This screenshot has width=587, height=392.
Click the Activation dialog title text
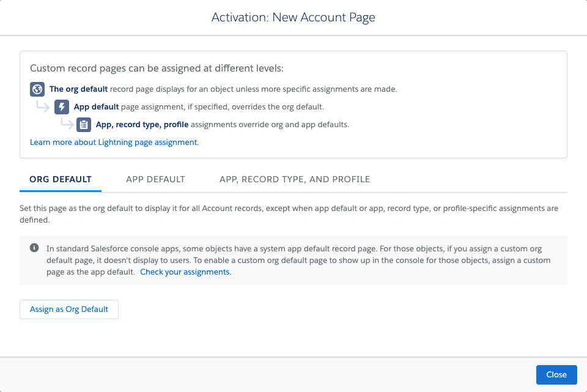[x=293, y=17]
